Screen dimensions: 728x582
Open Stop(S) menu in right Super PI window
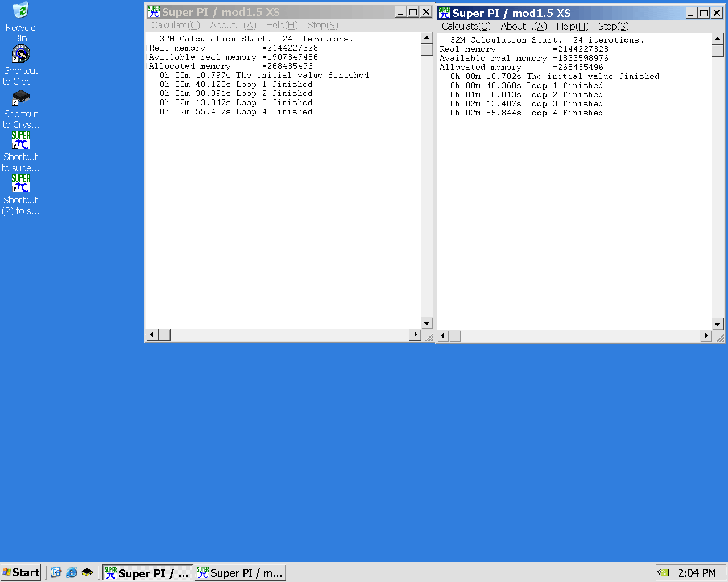point(614,26)
